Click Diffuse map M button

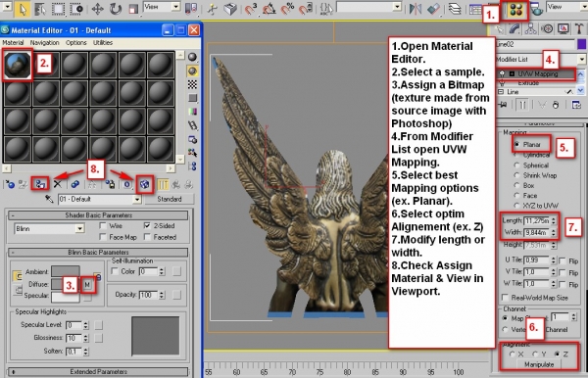point(87,285)
